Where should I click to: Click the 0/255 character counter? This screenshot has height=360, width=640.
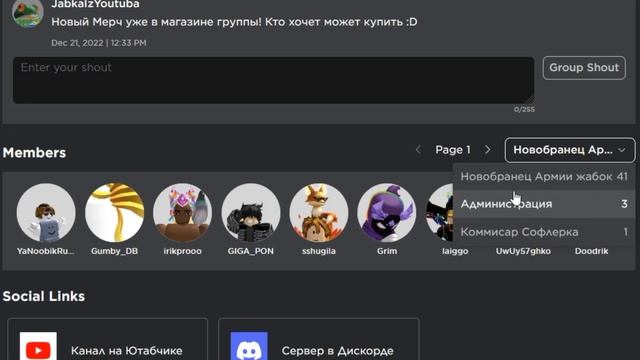click(x=524, y=109)
